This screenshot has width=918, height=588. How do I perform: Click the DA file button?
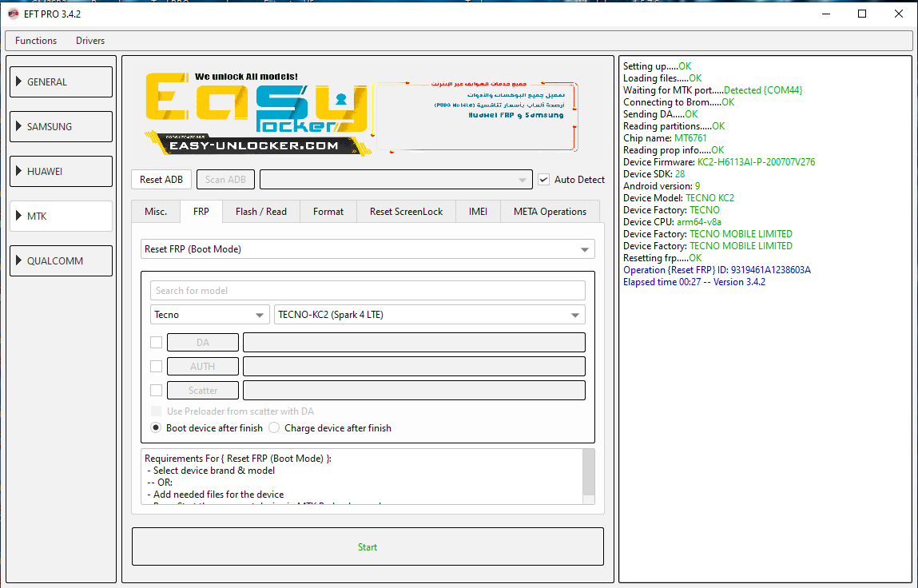[203, 342]
